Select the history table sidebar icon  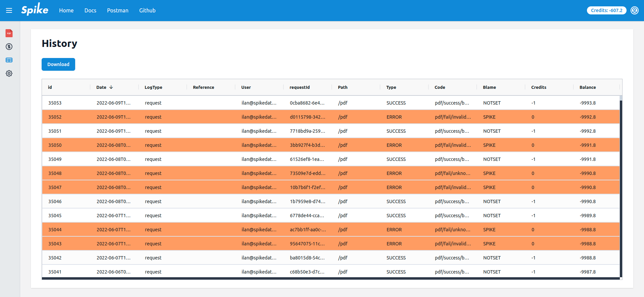click(9, 60)
